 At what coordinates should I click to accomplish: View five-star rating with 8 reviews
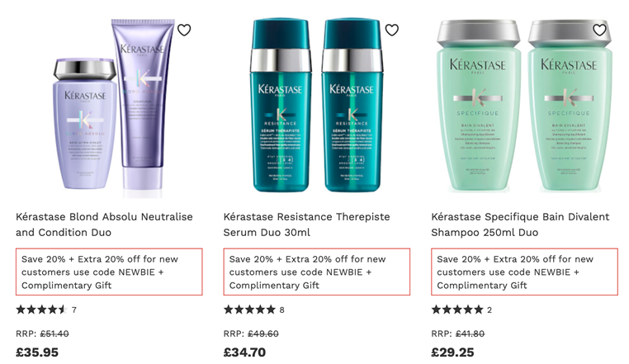pyautogui.click(x=254, y=310)
